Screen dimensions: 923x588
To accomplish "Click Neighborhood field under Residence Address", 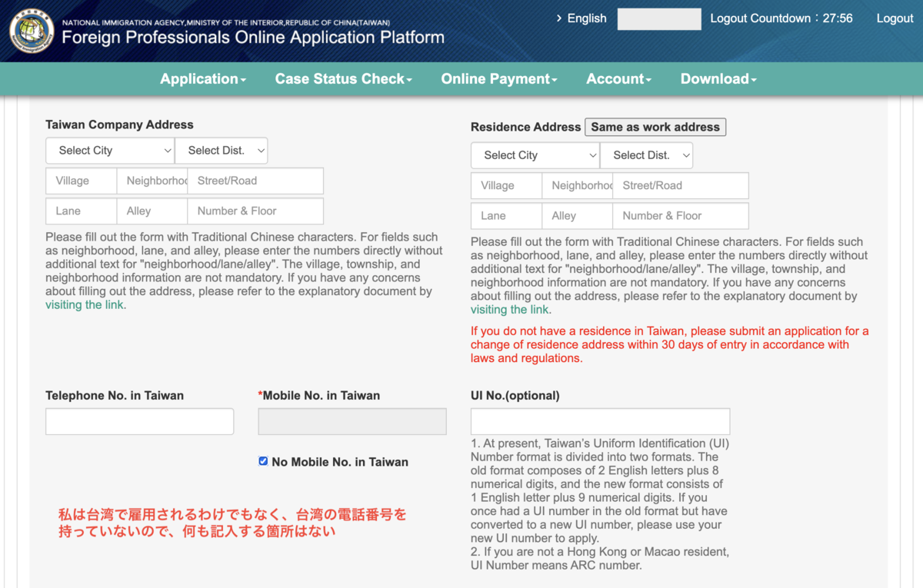I will 578,185.
